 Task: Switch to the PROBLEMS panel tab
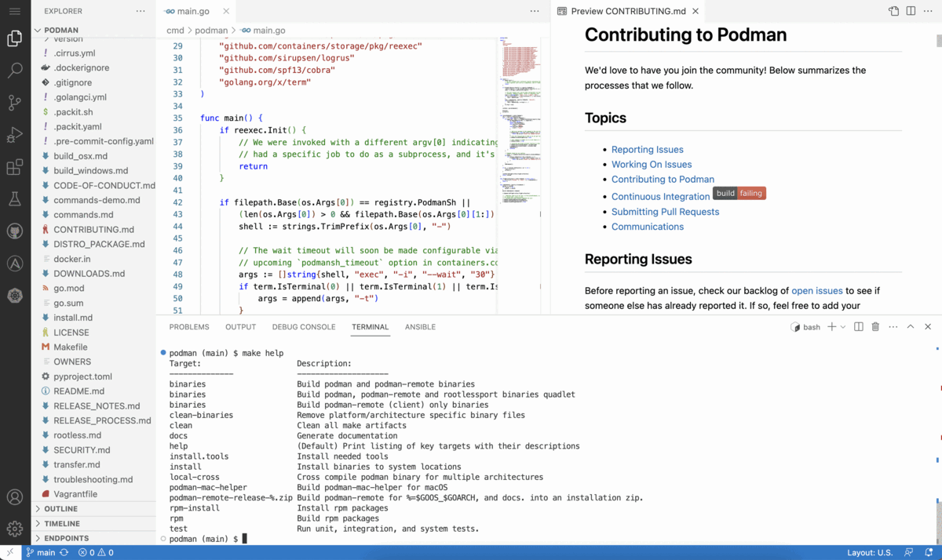189,327
